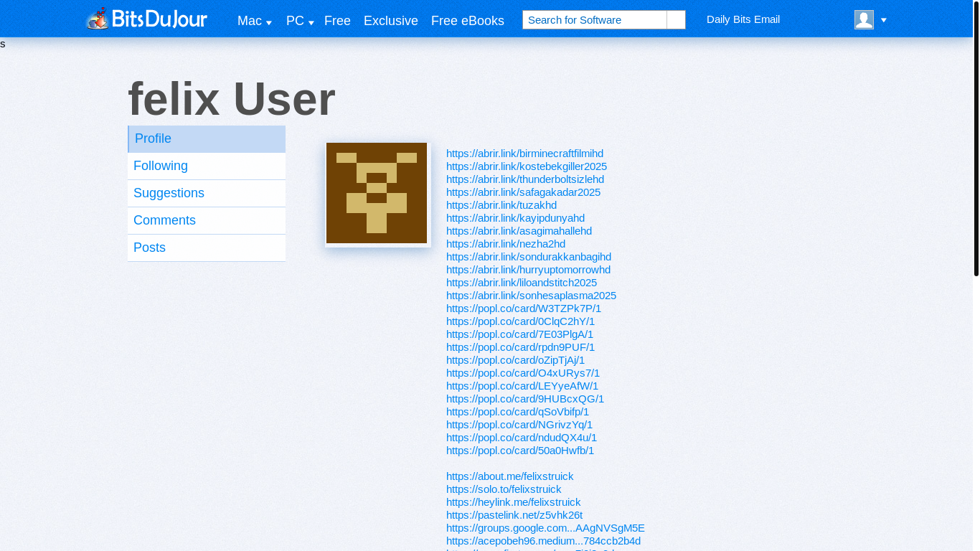Open Daily Bits Email link
980x551 pixels.
743,19
